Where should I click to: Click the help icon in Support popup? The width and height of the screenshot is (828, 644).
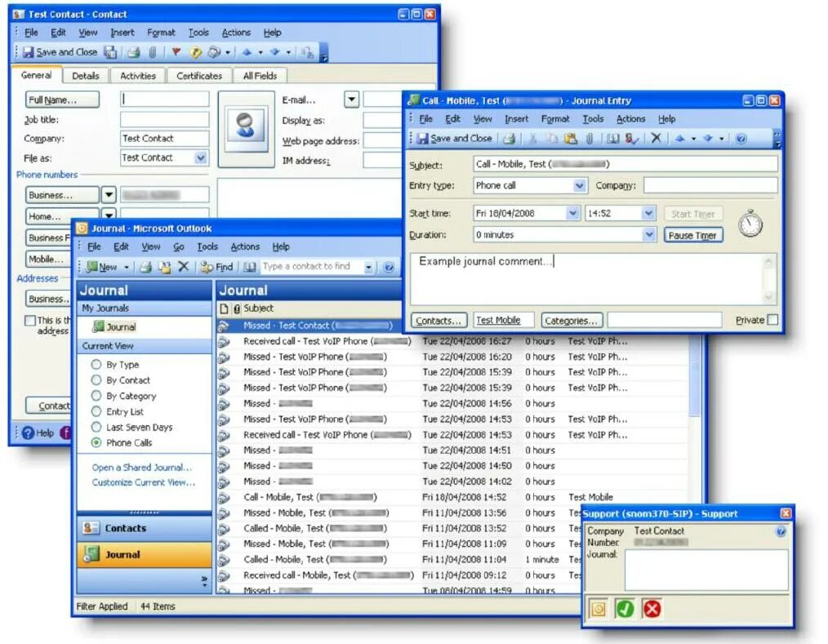coord(781,531)
